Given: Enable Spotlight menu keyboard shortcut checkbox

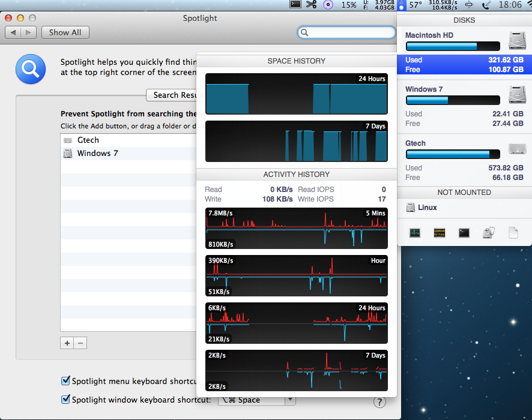Looking at the screenshot, I should [65, 380].
